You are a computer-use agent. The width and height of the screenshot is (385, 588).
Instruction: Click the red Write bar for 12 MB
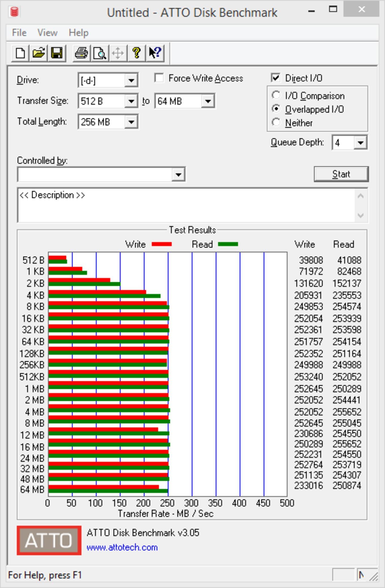click(103, 429)
